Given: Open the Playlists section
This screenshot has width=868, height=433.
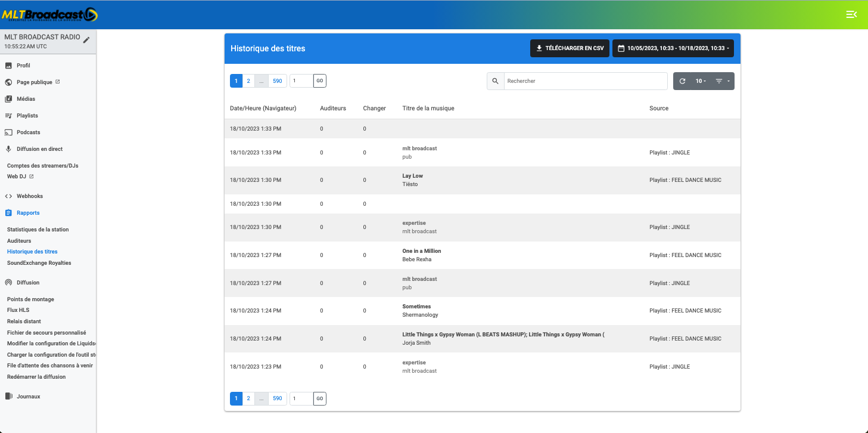Looking at the screenshot, I should (x=27, y=116).
